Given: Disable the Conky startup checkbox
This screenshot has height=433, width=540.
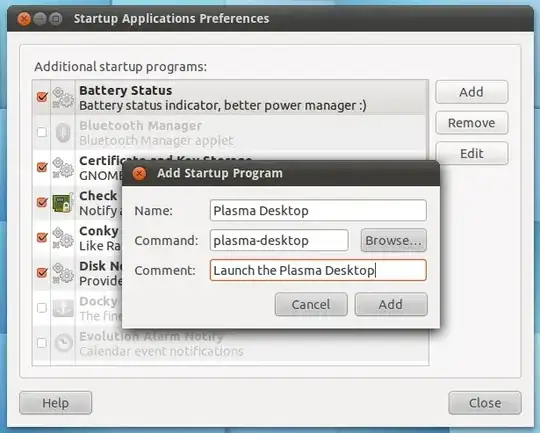Looking at the screenshot, I should coord(42,237).
